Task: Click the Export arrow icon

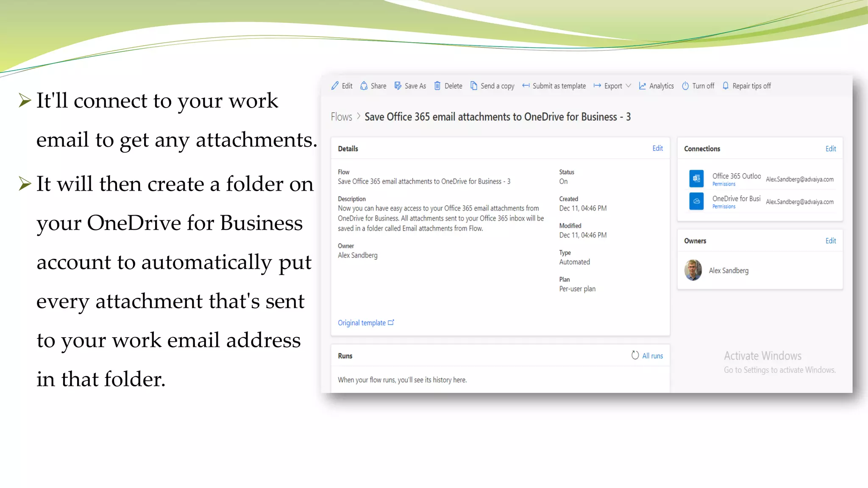Action: (x=597, y=86)
